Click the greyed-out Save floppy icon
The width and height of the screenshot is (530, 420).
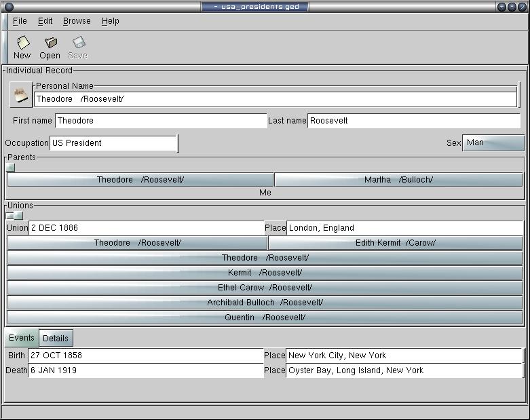(x=78, y=43)
